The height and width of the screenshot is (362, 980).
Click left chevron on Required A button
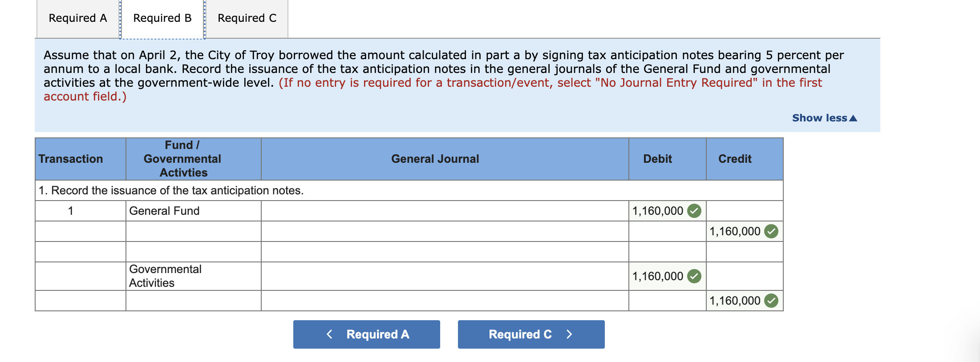329,334
